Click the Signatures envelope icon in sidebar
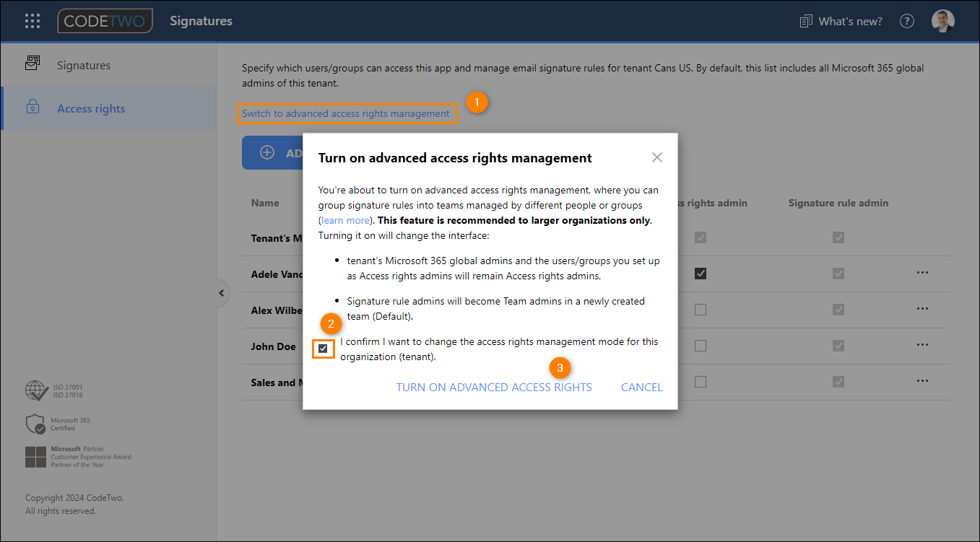 coord(32,64)
